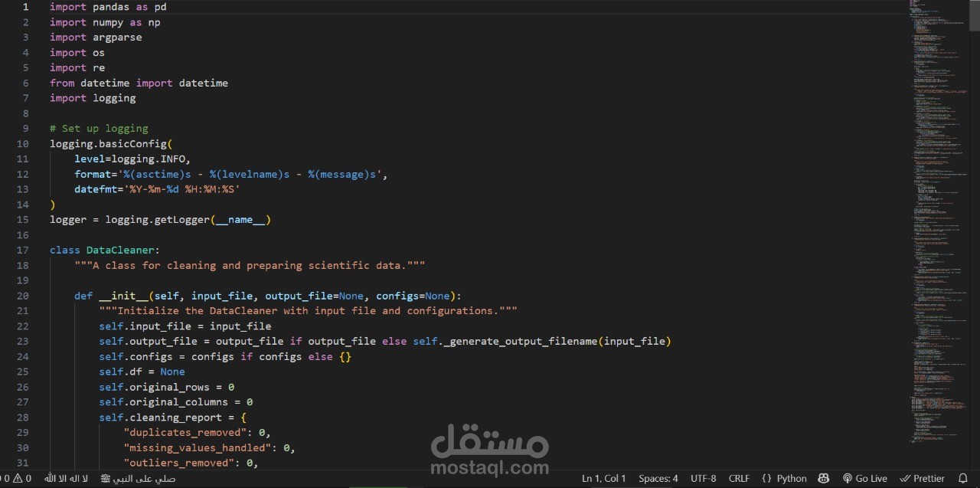The height and width of the screenshot is (488, 980).
Task: Open the Copilot status icon
Action: pyautogui.click(x=824, y=478)
